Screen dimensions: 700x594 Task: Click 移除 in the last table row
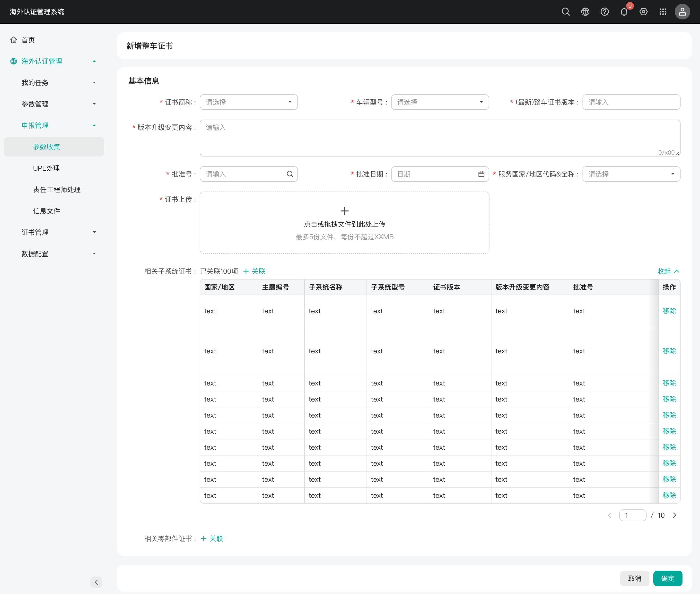(x=669, y=495)
